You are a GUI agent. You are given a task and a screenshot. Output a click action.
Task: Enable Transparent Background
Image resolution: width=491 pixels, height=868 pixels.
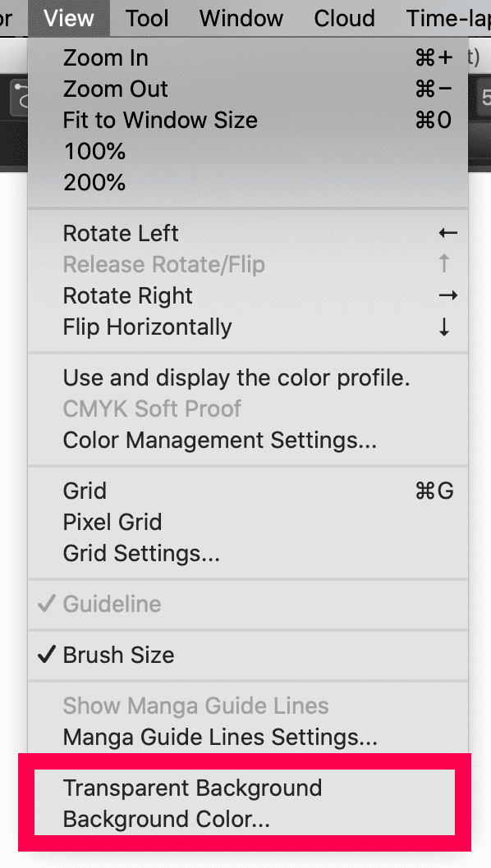(x=193, y=788)
